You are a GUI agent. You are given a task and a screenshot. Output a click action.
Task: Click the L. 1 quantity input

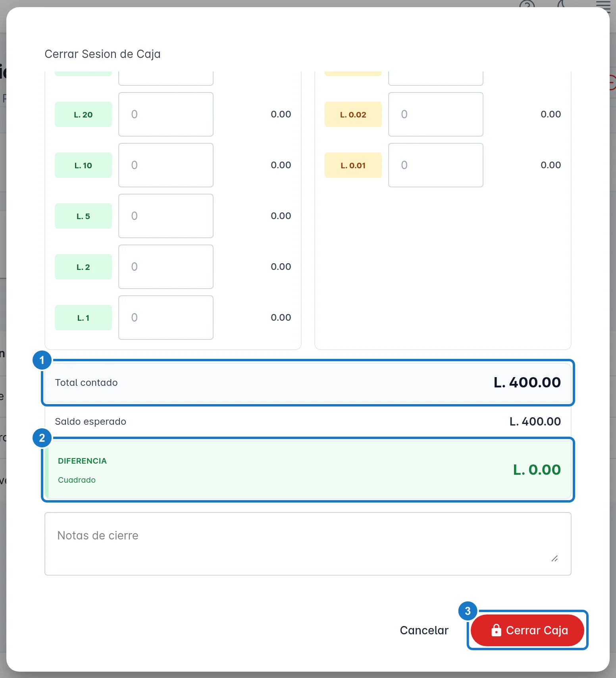166,318
